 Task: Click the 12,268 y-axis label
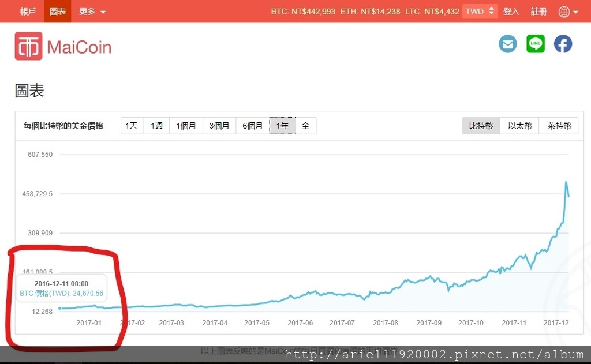pos(42,312)
